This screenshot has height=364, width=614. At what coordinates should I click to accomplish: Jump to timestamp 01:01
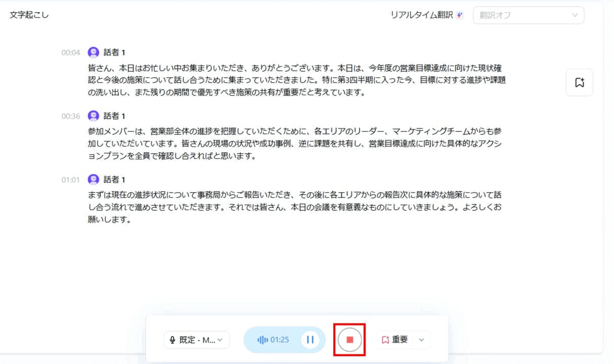[71, 179]
